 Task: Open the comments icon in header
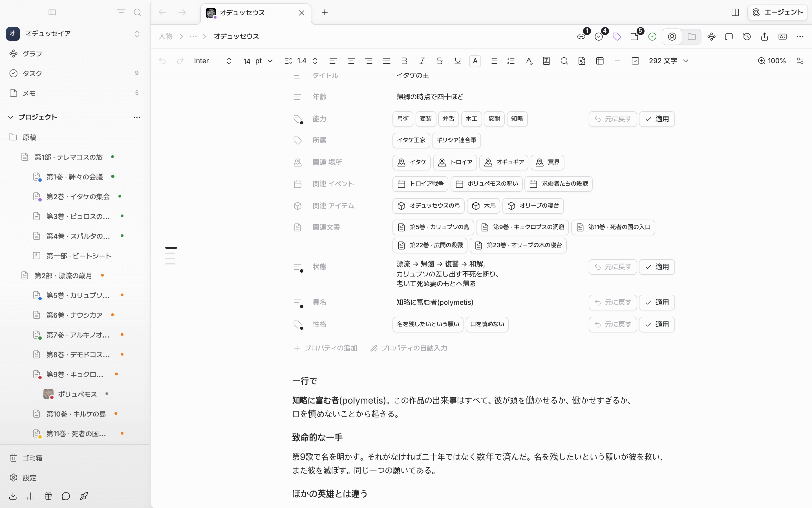(x=729, y=37)
